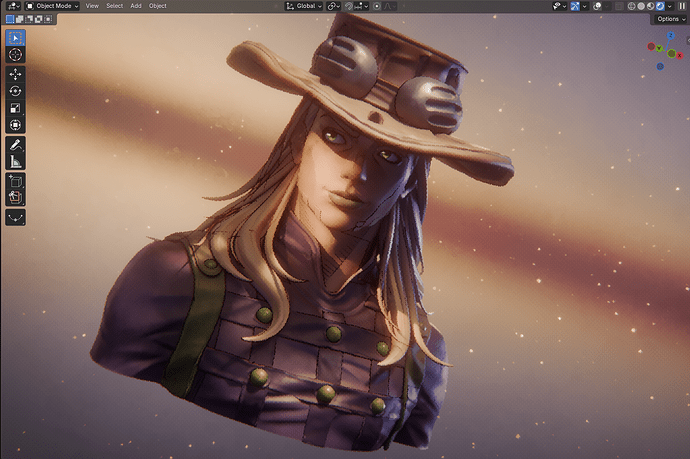The height and width of the screenshot is (459, 690).
Task: Select the Scale tool
Action: click(15, 108)
